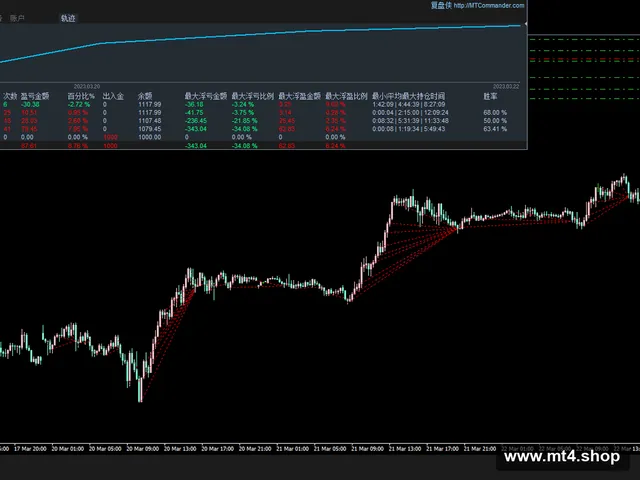Select the -3.24 % floating loss ratio
The height and width of the screenshot is (480, 640).
(x=242, y=104)
